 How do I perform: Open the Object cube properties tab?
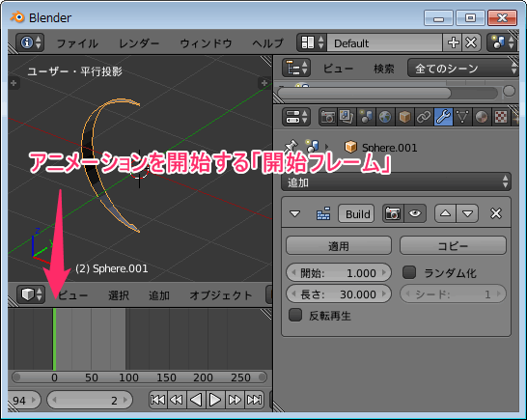click(x=404, y=117)
